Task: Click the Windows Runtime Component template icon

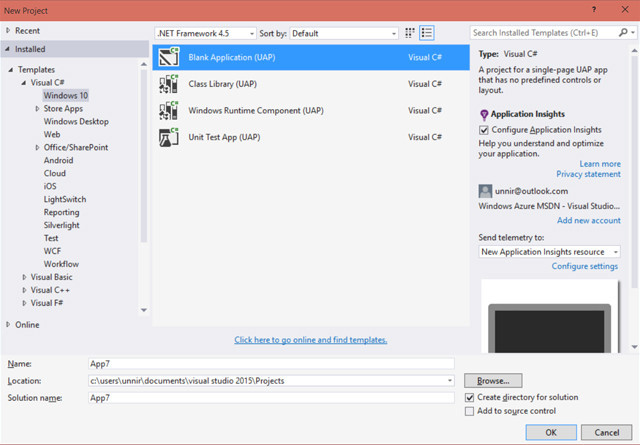Action: (x=169, y=111)
